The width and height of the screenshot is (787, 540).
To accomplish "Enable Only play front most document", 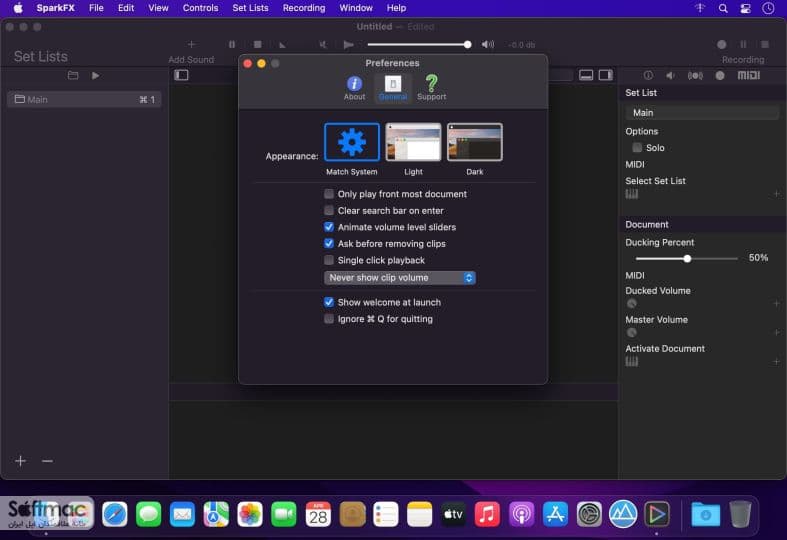I will click(329, 194).
